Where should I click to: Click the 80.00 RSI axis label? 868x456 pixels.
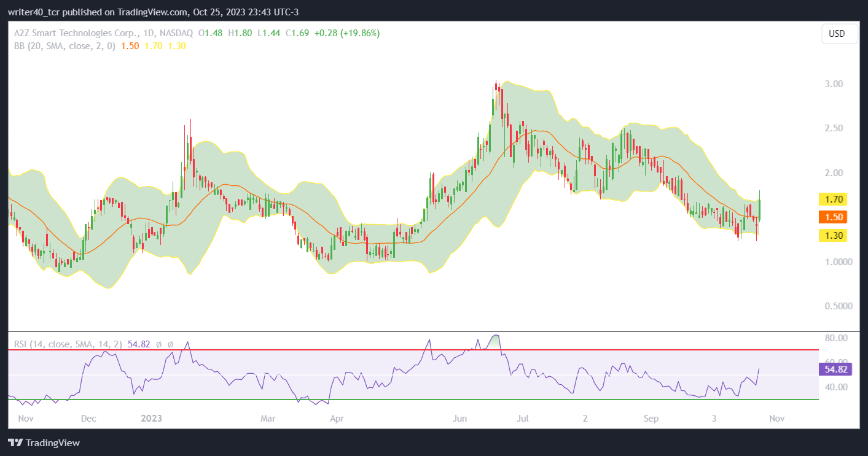pyautogui.click(x=837, y=338)
